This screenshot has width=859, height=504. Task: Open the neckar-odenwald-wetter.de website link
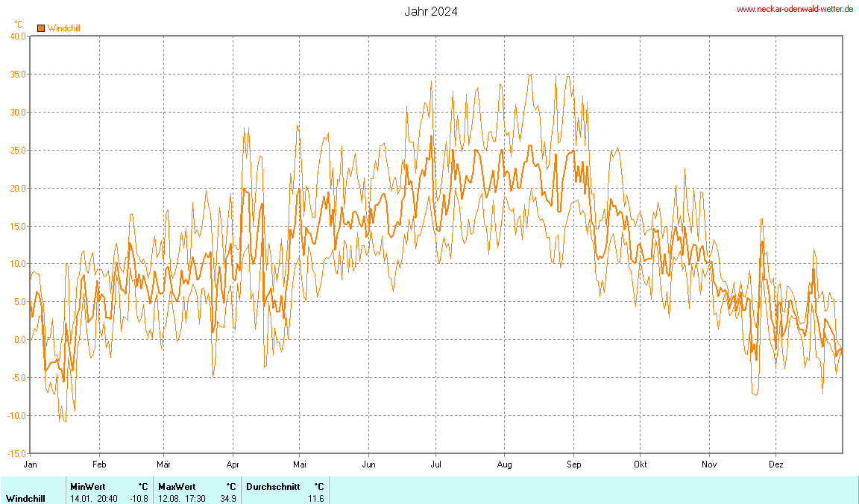(795, 9)
